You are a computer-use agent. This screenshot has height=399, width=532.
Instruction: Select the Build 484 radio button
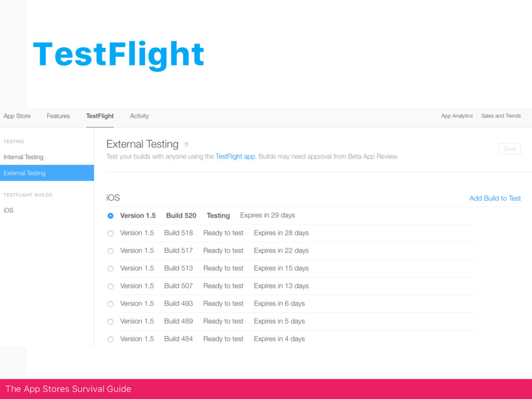click(110, 339)
